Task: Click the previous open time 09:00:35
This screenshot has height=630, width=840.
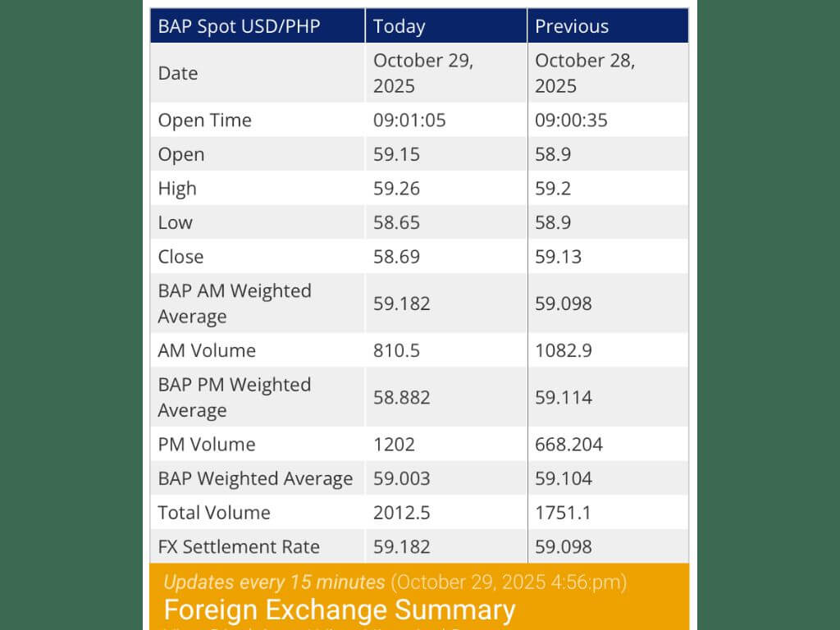Action: (571, 121)
